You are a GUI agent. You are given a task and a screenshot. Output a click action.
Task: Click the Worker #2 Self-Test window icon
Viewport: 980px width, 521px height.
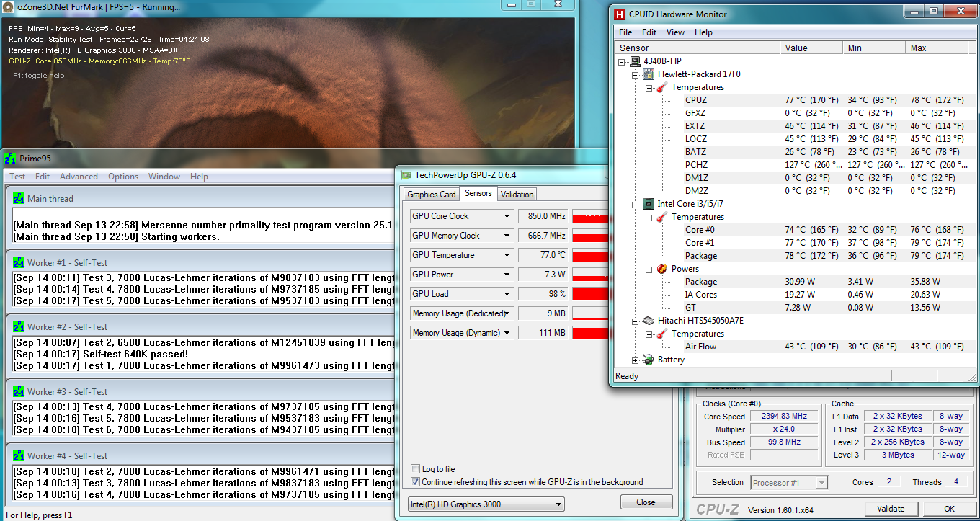(19, 326)
